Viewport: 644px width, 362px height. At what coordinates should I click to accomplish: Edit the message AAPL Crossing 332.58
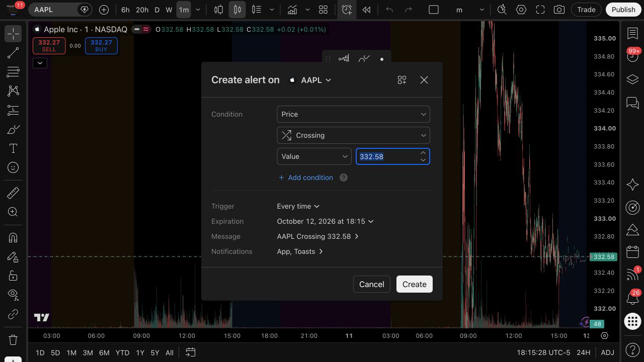(318, 236)
